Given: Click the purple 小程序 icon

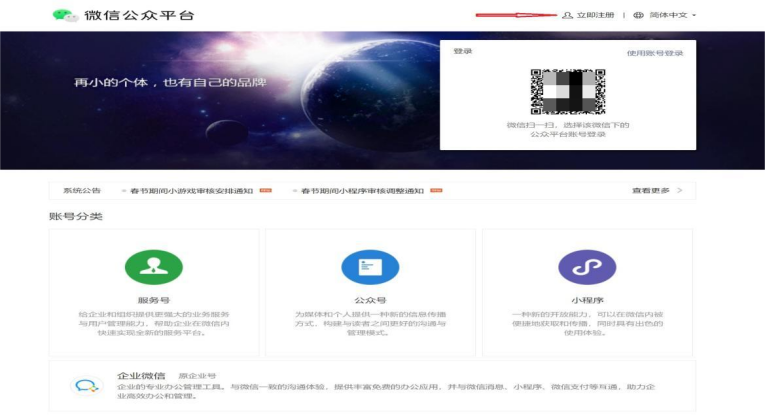Looking at the screenshot, I should point(587,267).
